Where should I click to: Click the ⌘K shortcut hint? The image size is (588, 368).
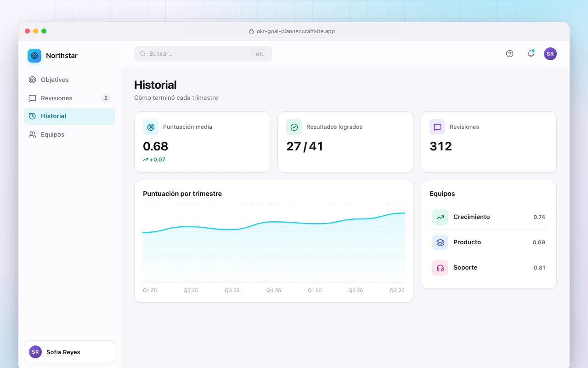tap(259, 54)
